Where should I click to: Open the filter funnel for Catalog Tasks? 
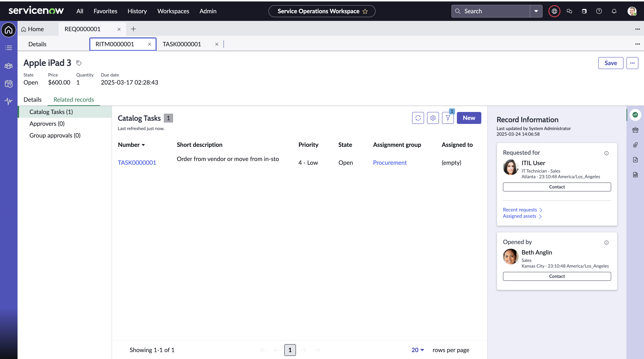448,118
